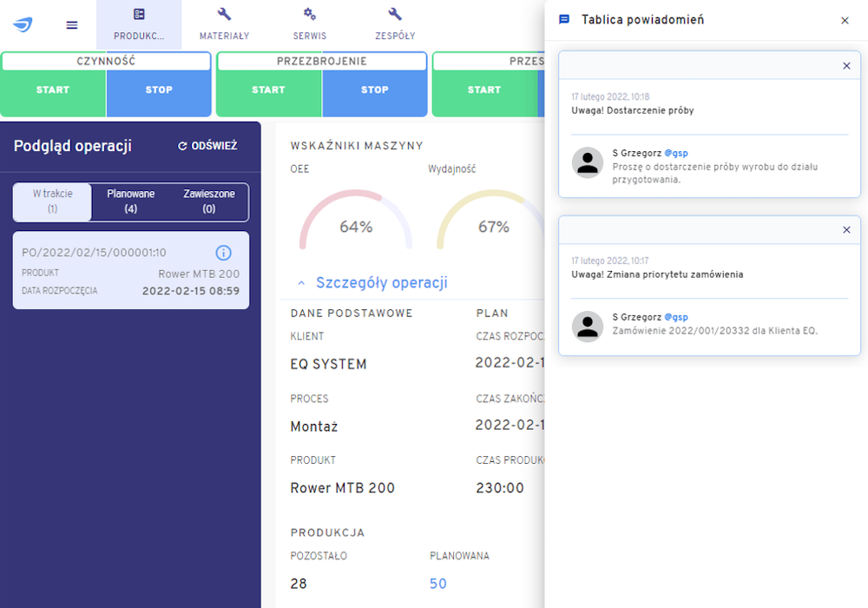Image resolution: width=868 pixels, height=608 pixels.
Task: Click the app logo icon
Action: [23, 24]
